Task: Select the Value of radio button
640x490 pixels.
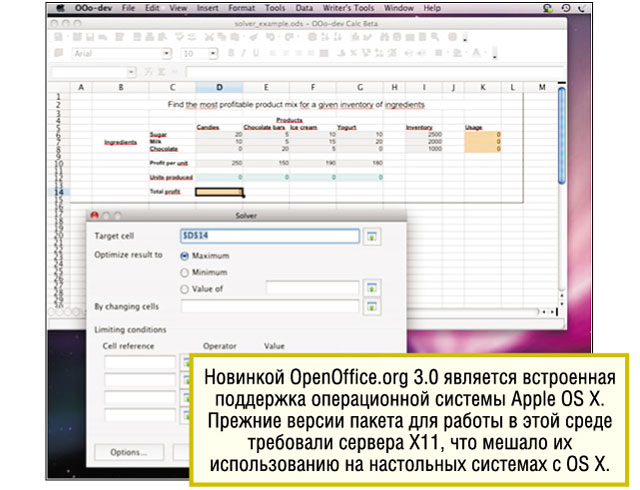Action: coord(184,289)
